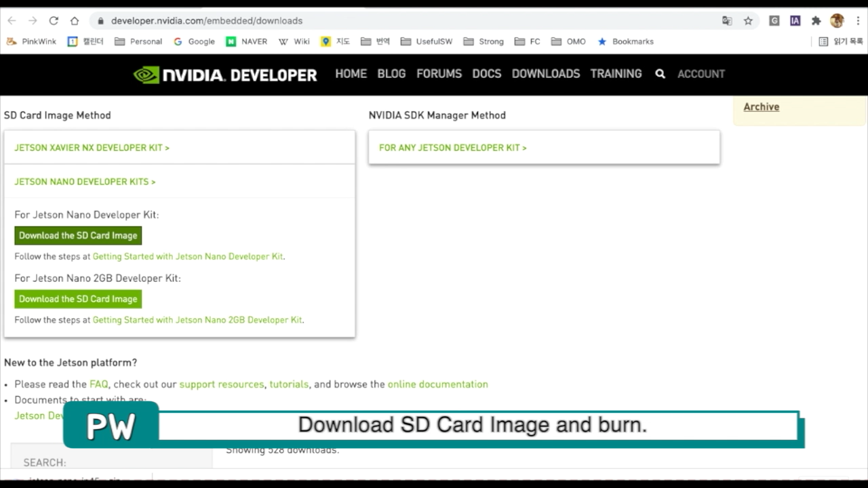Open Getting Started with Jetson Nano 2GB Kit

pyautogui.click(x=197, y=320)
